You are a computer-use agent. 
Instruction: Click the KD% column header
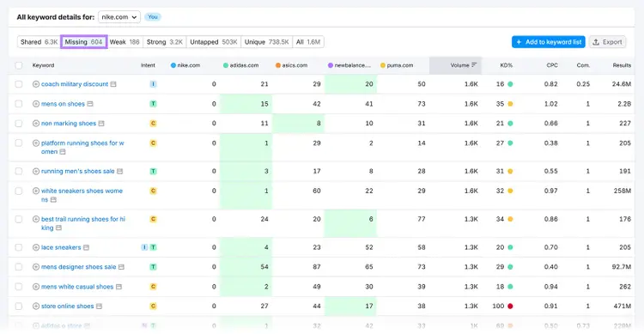506,65
